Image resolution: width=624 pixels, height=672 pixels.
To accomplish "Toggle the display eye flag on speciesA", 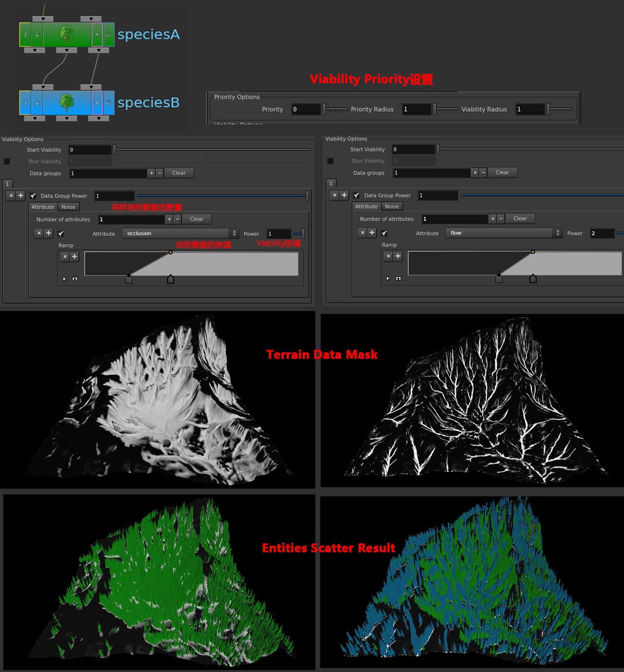I will 109,35.
